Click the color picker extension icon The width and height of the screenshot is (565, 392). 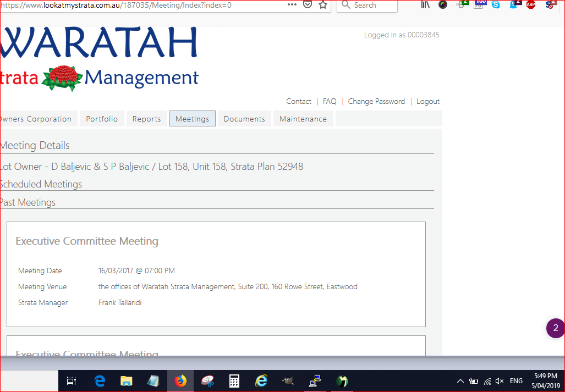[x=442, y=5]
